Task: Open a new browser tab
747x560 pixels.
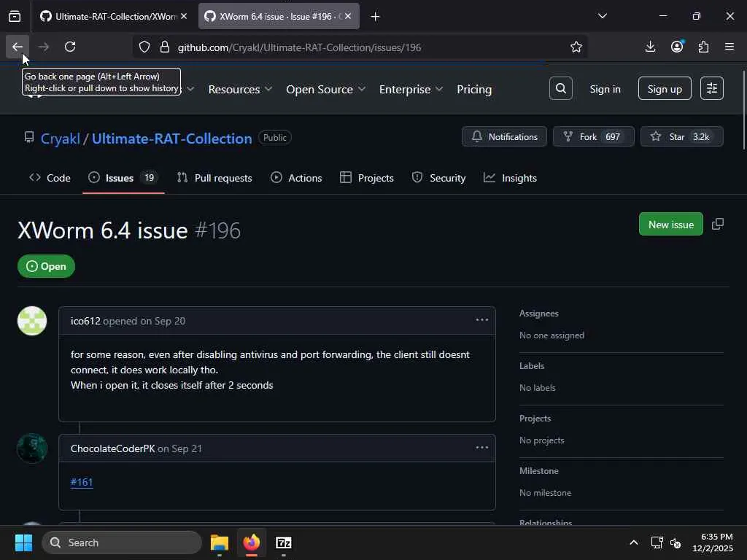Action: click(375, 17)
